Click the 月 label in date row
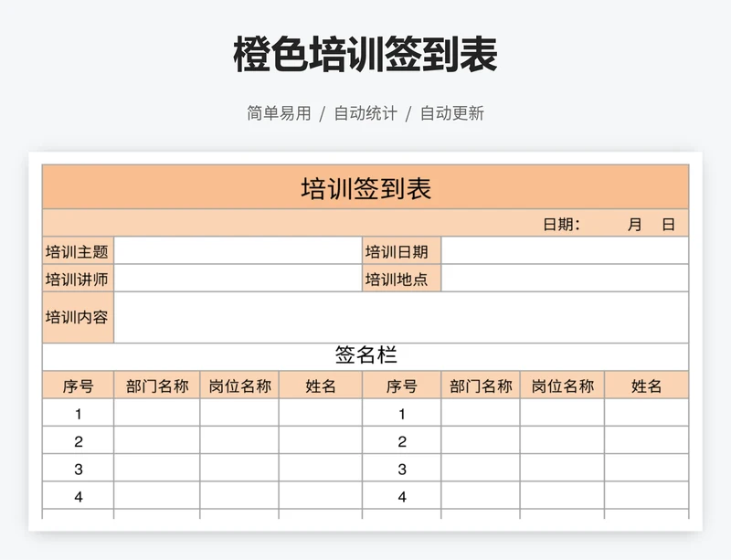 tap(634, 225)
